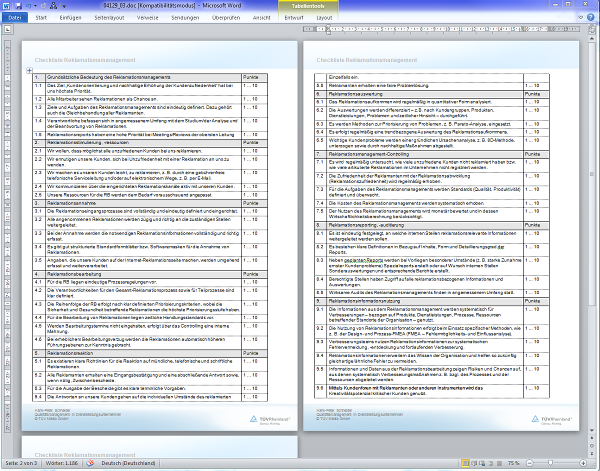Click the Save icon in quick access toolbar

click(17, 5)
